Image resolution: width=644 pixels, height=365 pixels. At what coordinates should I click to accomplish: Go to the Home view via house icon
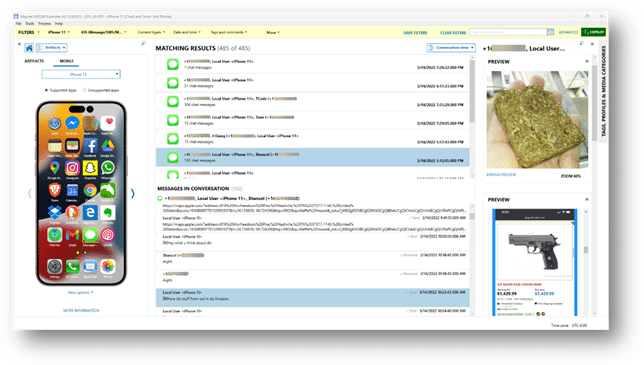click(x=29, y=48)
